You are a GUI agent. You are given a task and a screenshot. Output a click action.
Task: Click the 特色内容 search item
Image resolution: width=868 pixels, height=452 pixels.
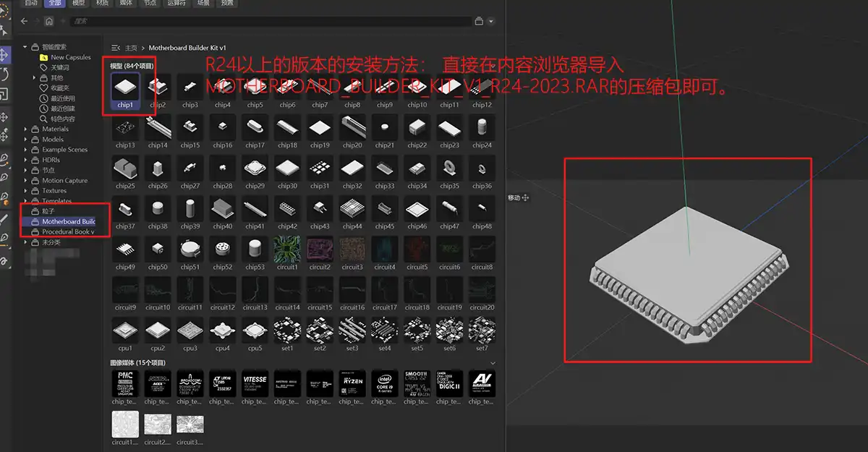(62, 119)
